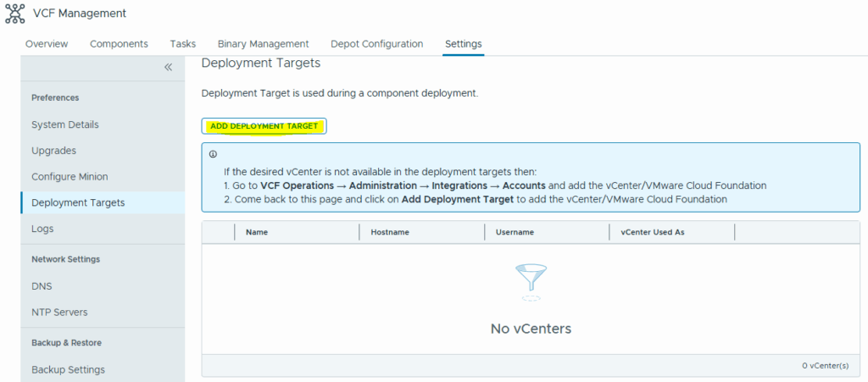Click the info icon in the notice box

213,155
